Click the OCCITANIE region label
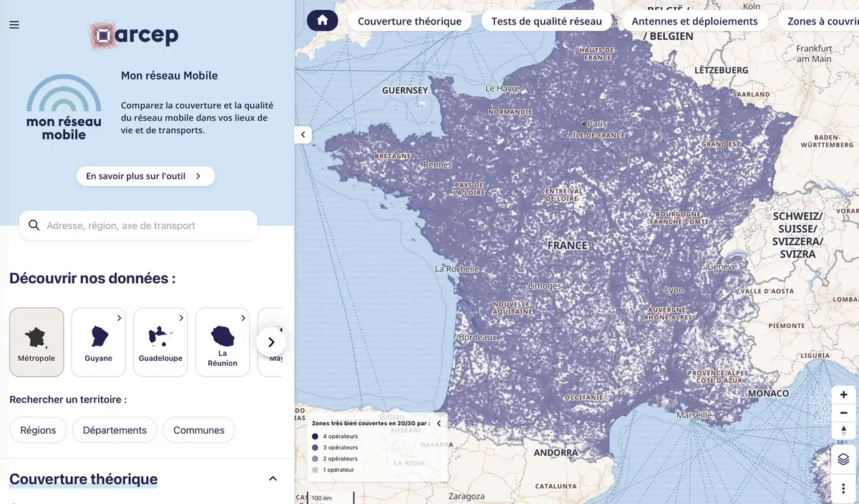Viewport: 859px width, 504px height. [585, 397]
